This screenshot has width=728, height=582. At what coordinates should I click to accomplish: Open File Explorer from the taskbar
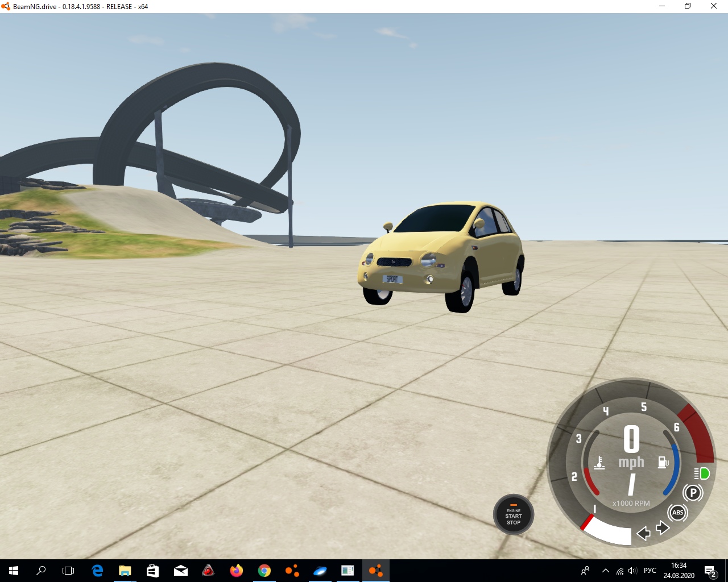pos(125,571)
